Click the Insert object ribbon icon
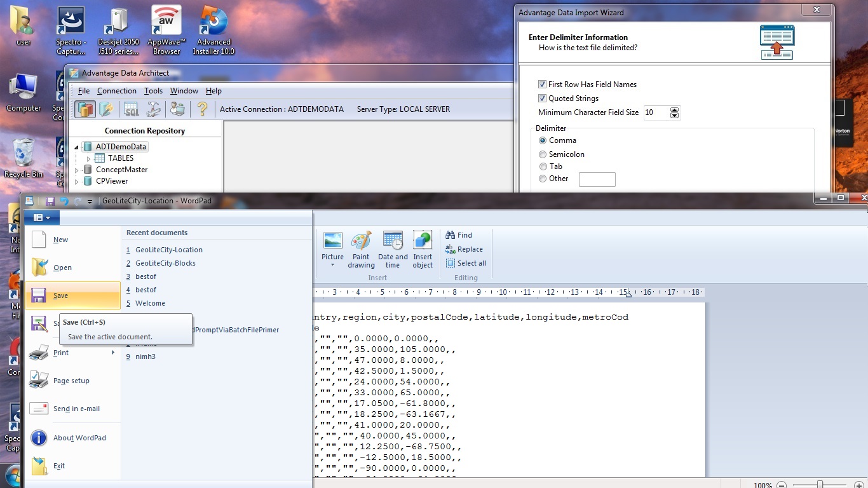The width and height of the screenshot is (868, 488). (423, 249)
